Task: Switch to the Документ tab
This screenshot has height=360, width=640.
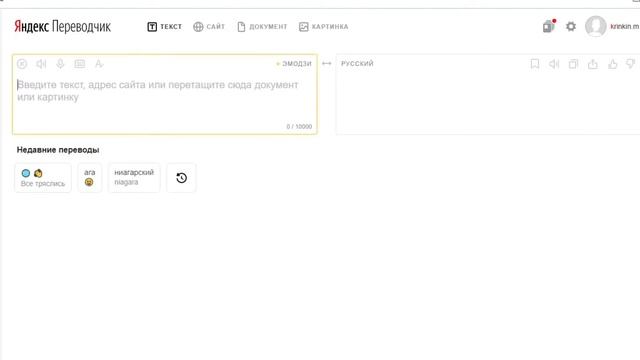Action: click(x=262, y=27)
